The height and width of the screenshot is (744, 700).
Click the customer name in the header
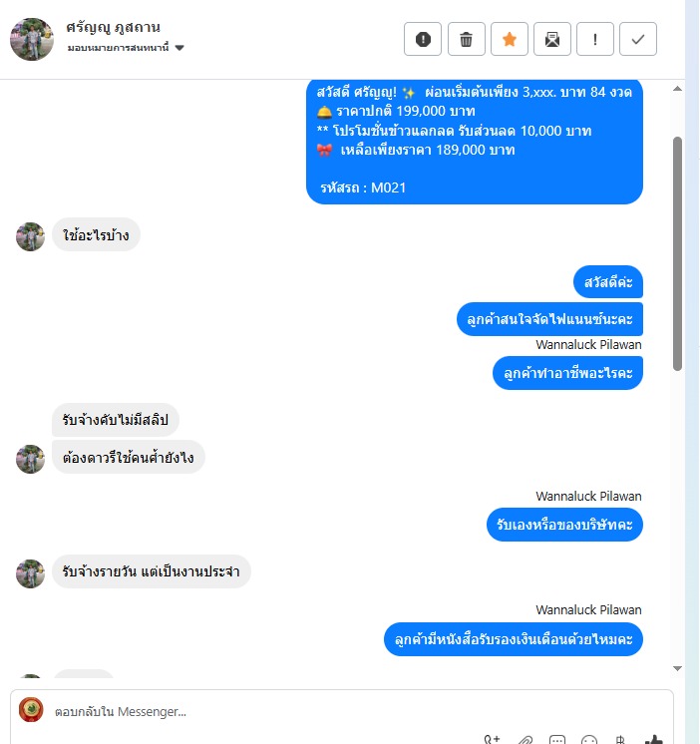pos(113,27)
